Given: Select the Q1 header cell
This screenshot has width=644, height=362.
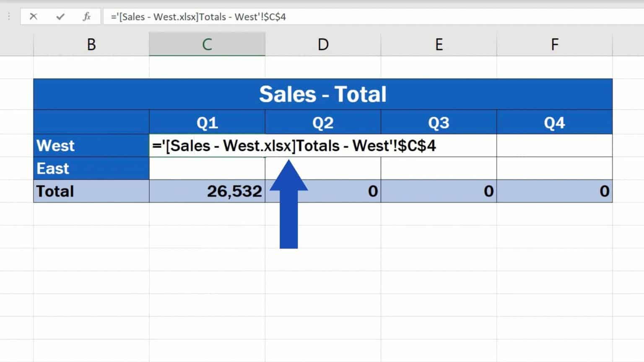Looking at the screenshot, I should click(x=207, y=122).
